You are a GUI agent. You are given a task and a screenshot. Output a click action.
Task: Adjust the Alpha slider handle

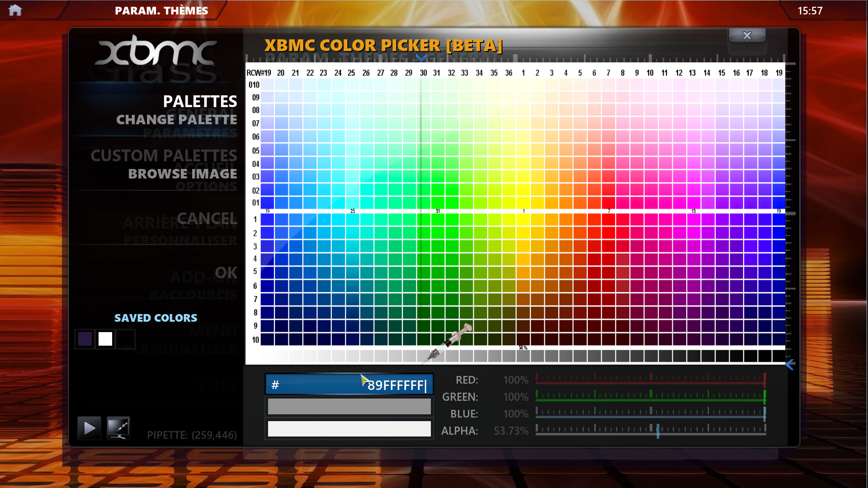(658, 431)
